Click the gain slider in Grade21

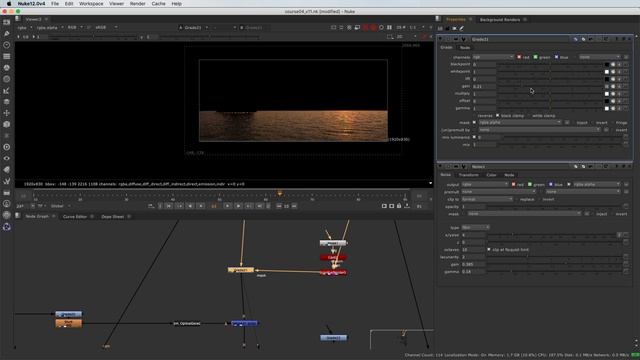pyautogui.click(x=550, y=87)
